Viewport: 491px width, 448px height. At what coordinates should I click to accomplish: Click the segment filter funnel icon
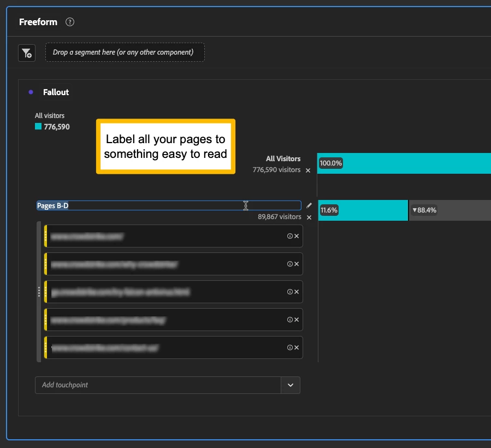pos(27,52)
